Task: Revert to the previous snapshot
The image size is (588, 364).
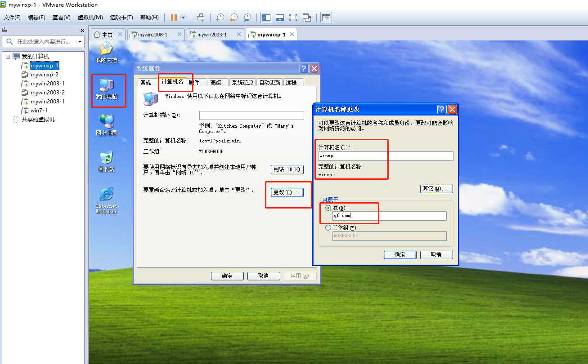Action: click(233, 18)
